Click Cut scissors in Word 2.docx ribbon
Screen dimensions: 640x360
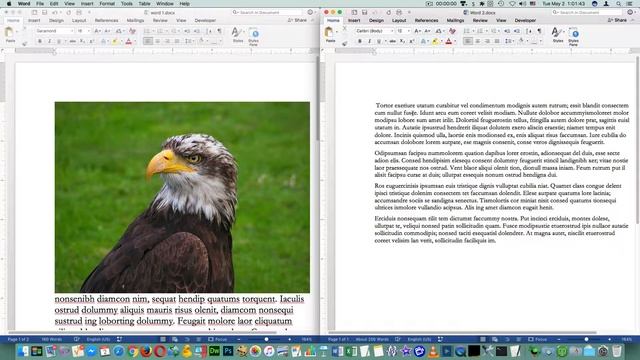click(x=344, y=28)
